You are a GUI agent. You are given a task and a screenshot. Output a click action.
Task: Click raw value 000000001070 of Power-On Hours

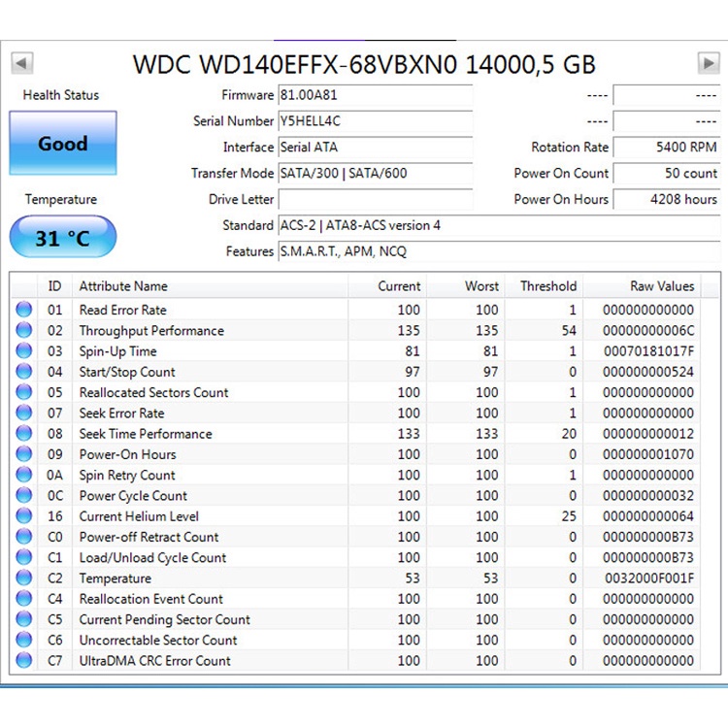tap(648, 454)
